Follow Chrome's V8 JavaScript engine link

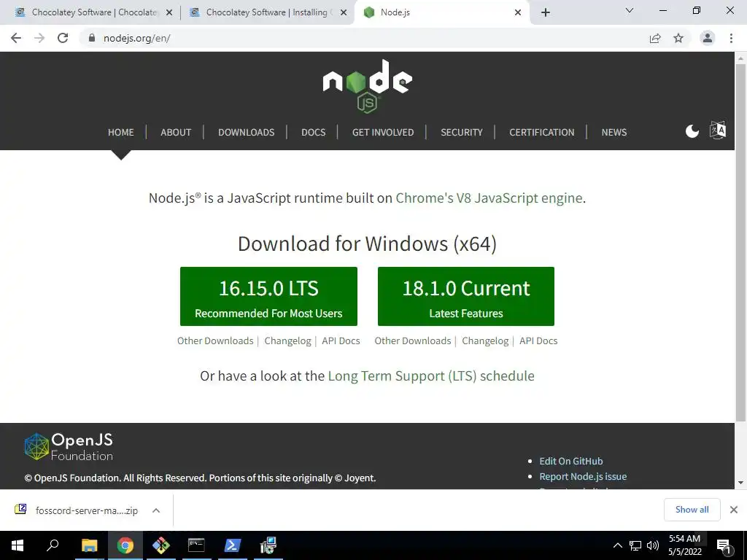click(489, 198)
